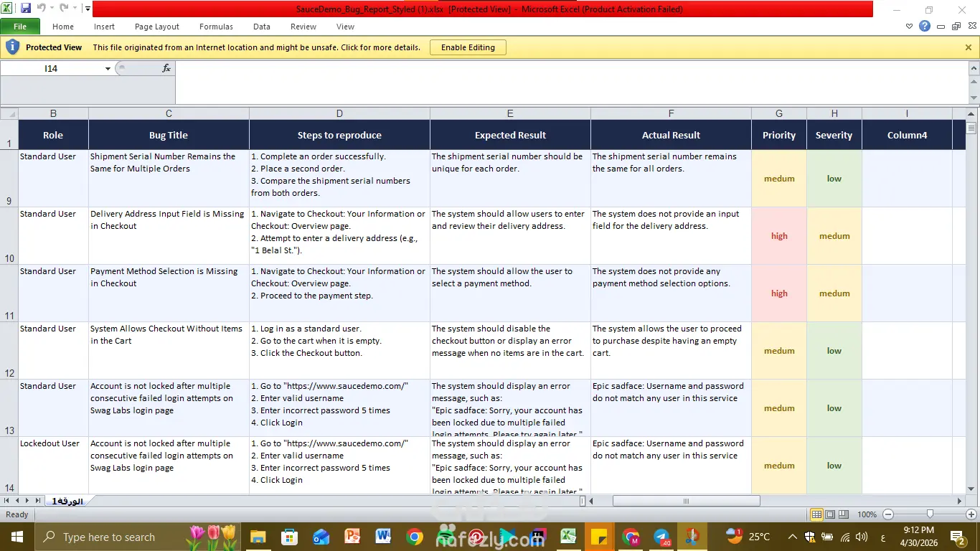Click the Column4 header cell
The height and width of the screenshot is (551, 980).
pyautogui.click(x=907, y=135)
